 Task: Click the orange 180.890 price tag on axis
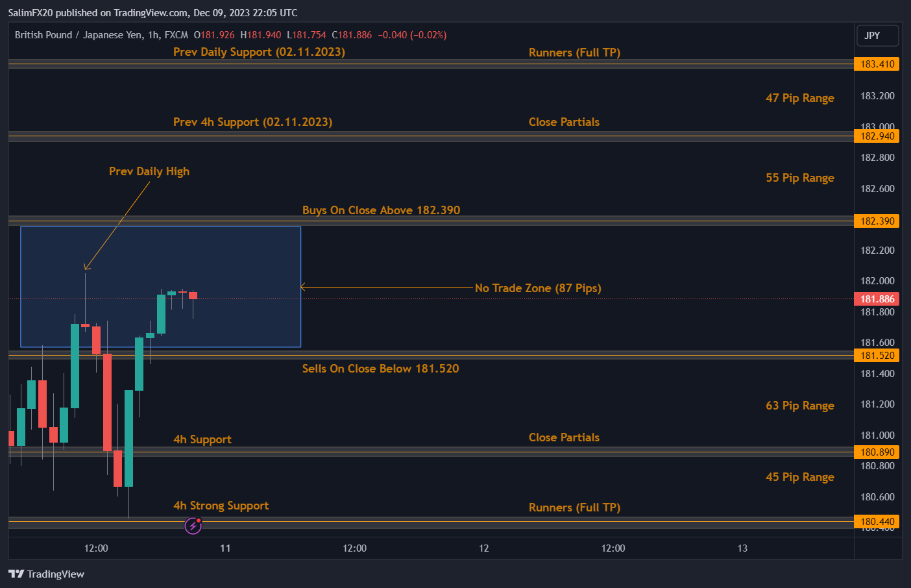pyautogui.click(x=877, y=452)
